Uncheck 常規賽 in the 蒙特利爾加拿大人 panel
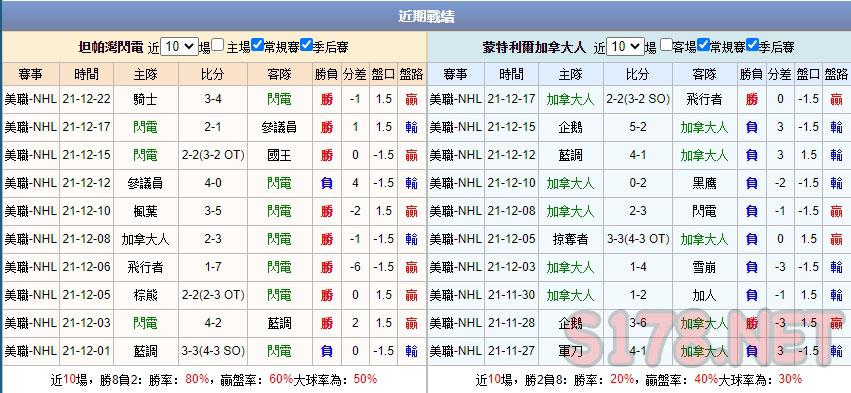851x393 pixels. point(704,45)
